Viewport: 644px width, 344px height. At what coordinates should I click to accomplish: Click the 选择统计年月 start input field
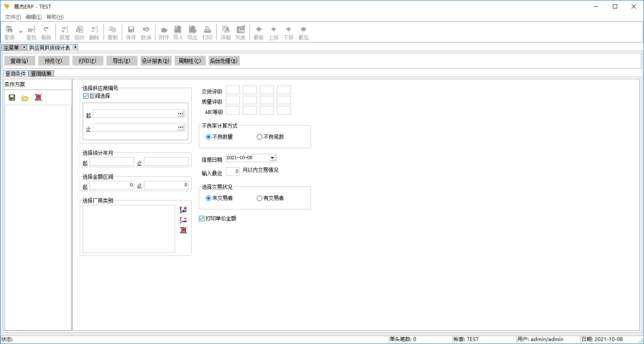pyautogui.click(x=112, y=162)
